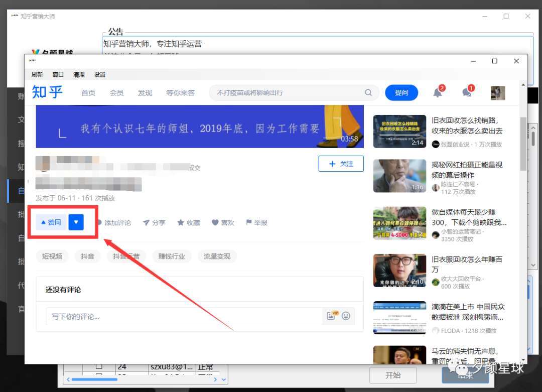Open title 旧衣回收怎么找销路
The image size is (542, 392).
(x=467, y=125)
